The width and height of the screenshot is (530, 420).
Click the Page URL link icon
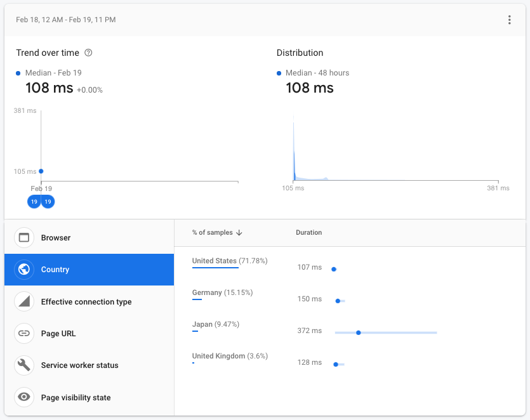pyautogui.click(x=23, y=333)
